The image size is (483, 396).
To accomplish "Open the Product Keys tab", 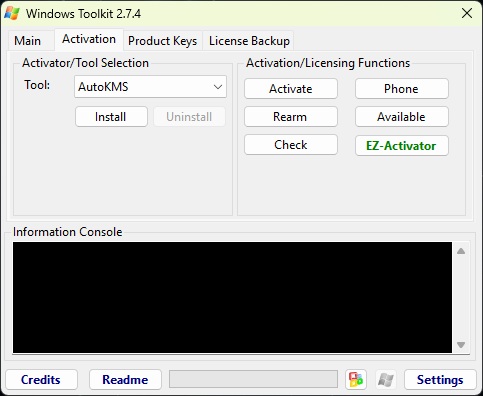I will 162,41.
